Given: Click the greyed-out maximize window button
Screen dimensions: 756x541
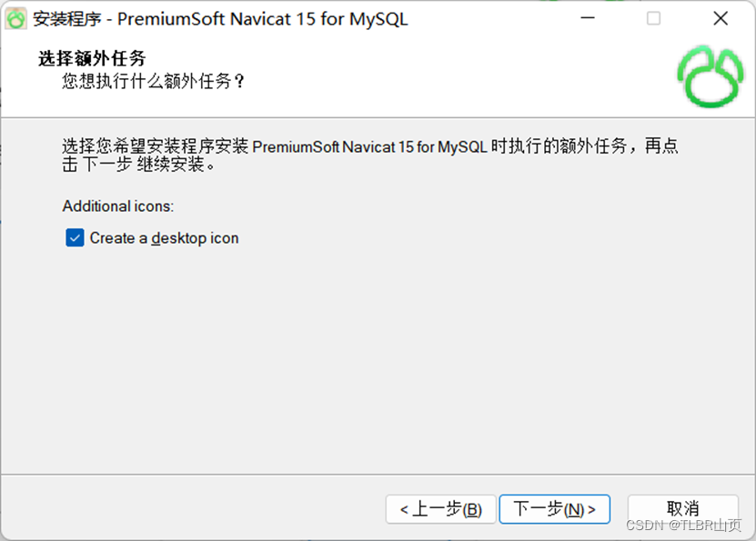Looking at the screenshot, I should click(653, 18).
